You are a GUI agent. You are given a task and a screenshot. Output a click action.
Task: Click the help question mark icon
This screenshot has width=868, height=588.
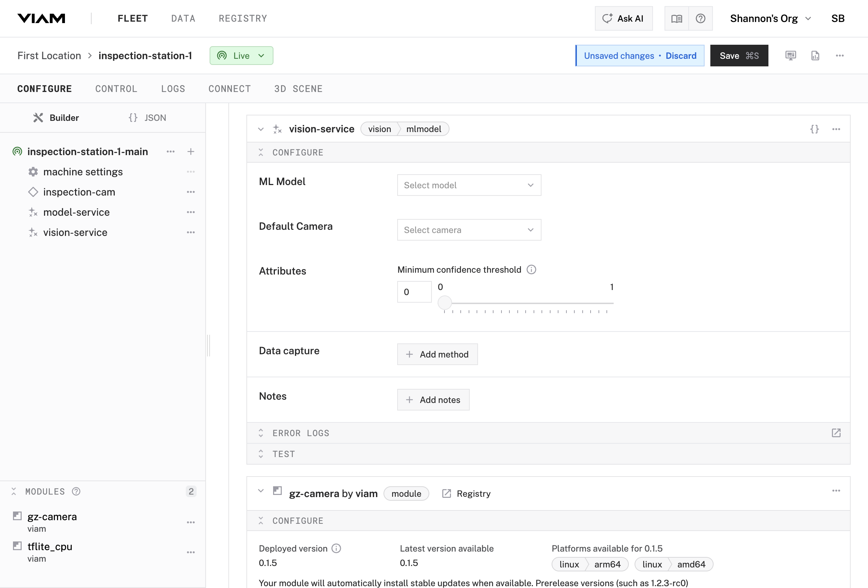(701, 18)
